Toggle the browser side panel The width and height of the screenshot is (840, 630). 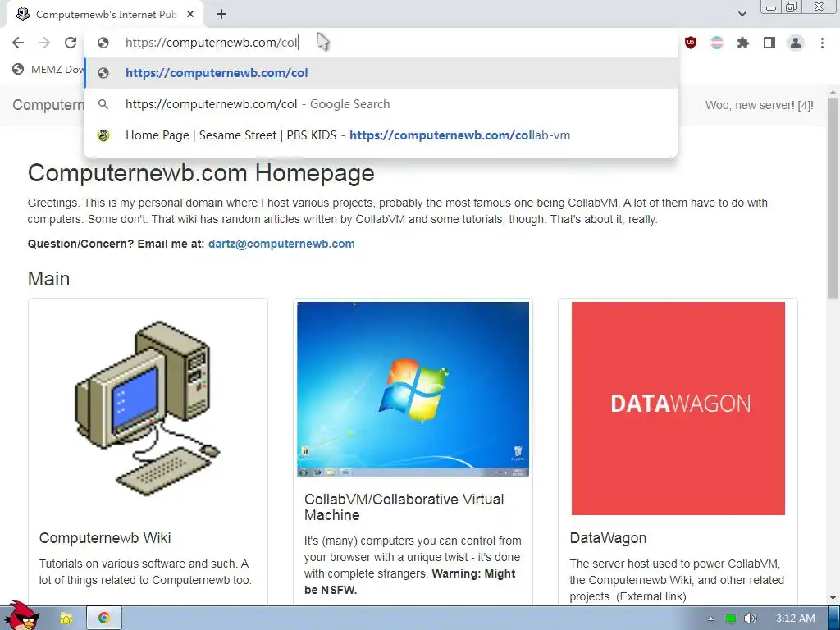click(x=769, y=43)
